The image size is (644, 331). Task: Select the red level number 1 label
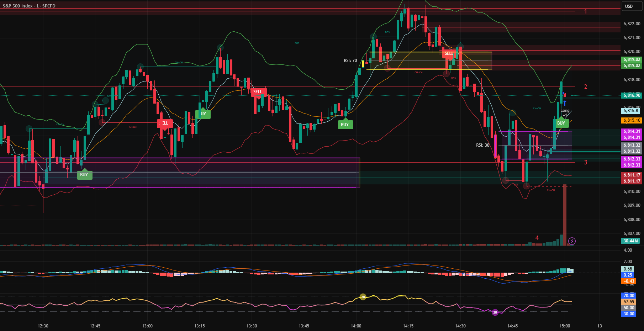point(586,11)
